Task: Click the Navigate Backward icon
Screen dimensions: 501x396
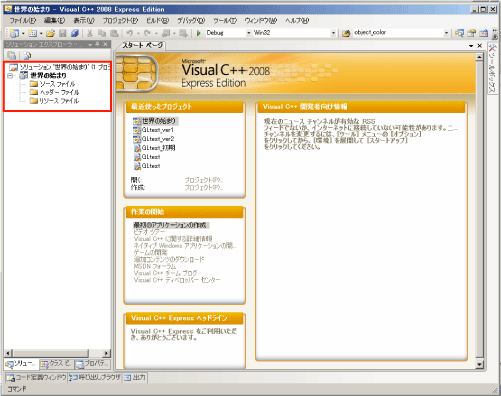Action: (x=166, y=33)
